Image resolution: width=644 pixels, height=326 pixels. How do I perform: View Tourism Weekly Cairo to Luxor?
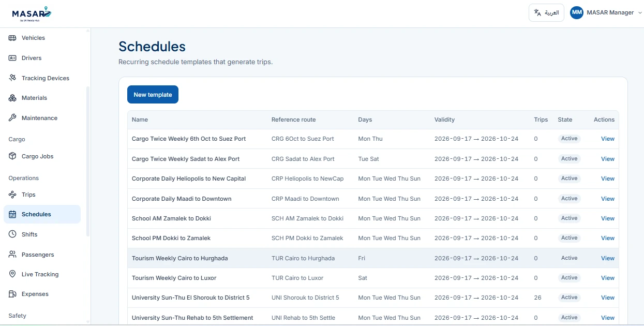[x=607, y=278]
